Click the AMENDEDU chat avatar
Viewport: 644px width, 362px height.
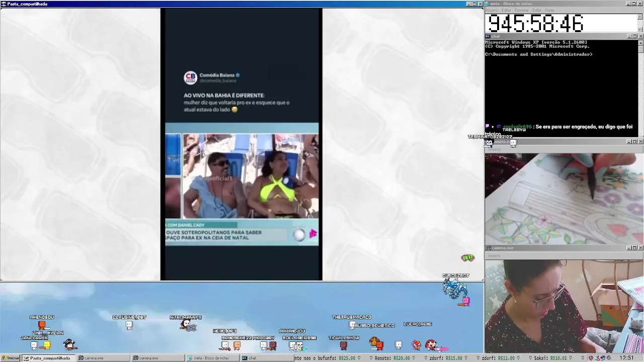coord(42,325)
